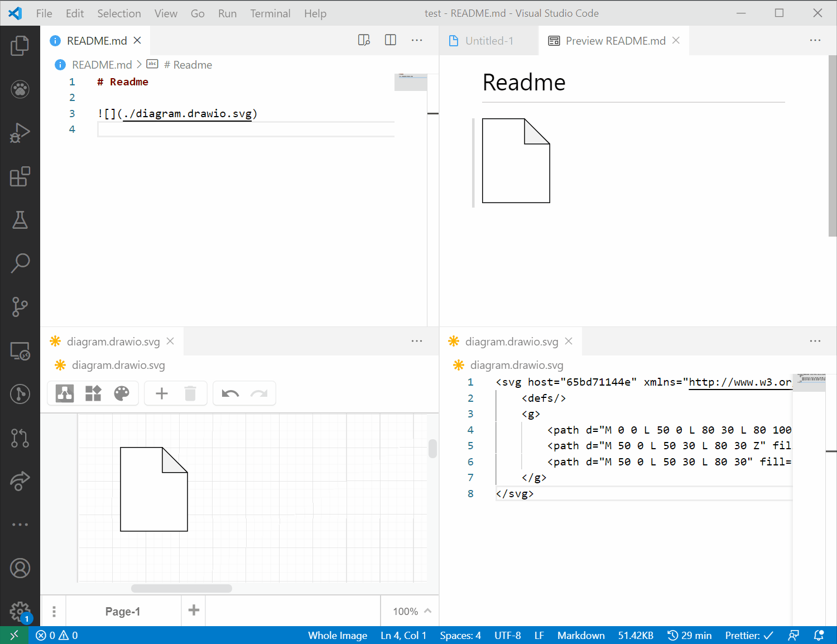Viewport: 837px width, 644px height.
Task: Click the draw.io canvas horizontal scrollbar
Action: point(181,588)
